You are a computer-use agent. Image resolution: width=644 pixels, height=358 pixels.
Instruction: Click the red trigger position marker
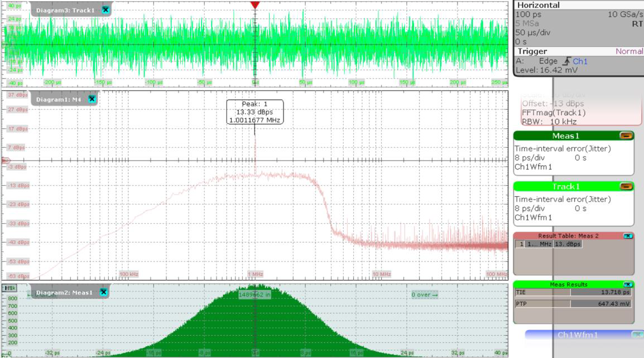tap(255, 5)
